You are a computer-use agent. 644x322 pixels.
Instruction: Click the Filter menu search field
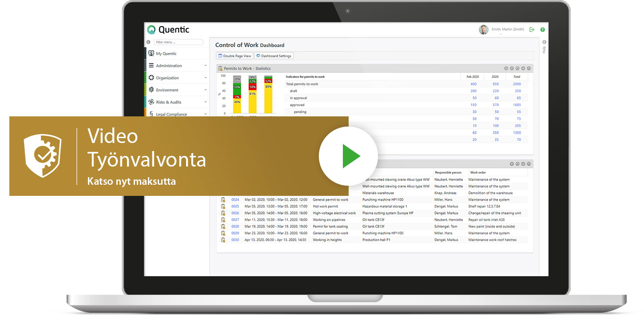(x=178, y=42)
